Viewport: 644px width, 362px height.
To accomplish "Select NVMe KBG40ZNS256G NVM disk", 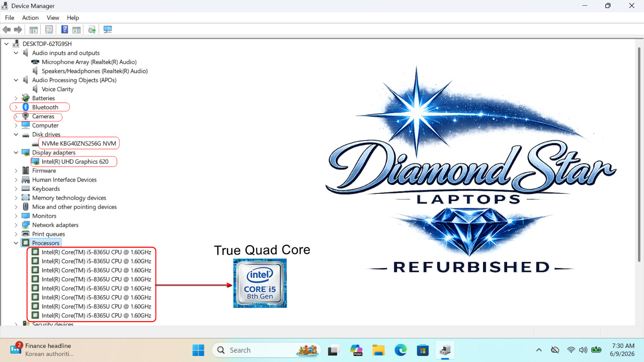I will (x=79, y=144).
